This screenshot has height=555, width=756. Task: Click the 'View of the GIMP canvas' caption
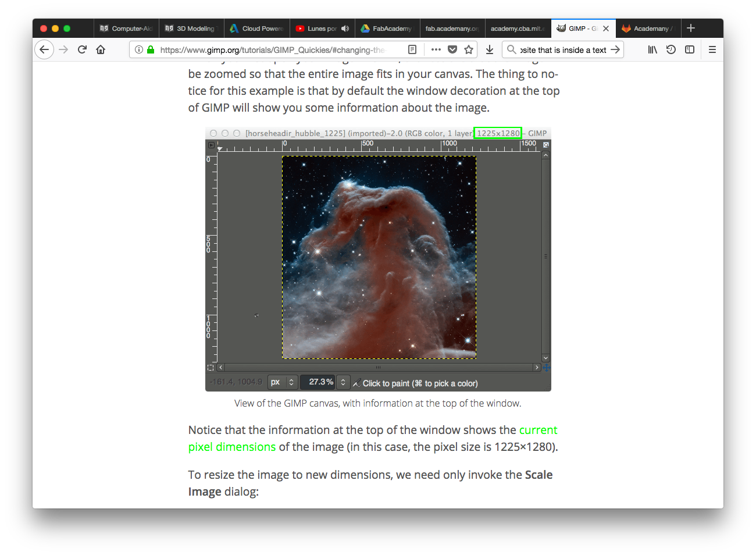(378, 403)
